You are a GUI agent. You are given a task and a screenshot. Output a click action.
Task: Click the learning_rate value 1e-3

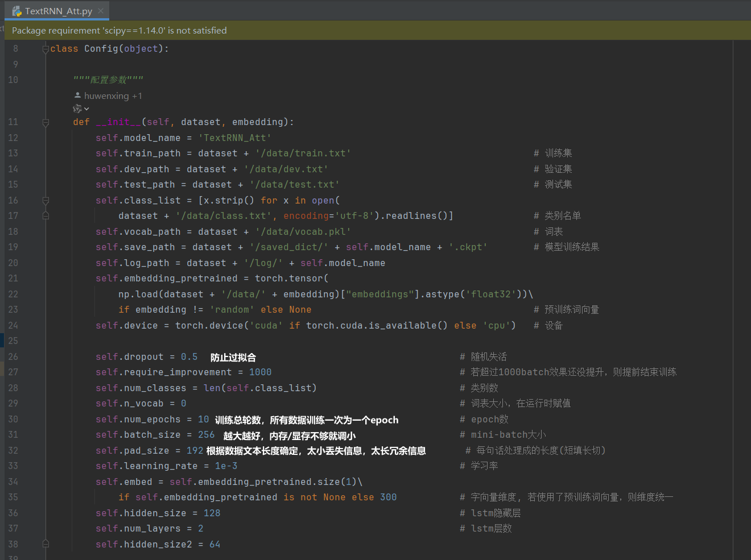(226, 466)
